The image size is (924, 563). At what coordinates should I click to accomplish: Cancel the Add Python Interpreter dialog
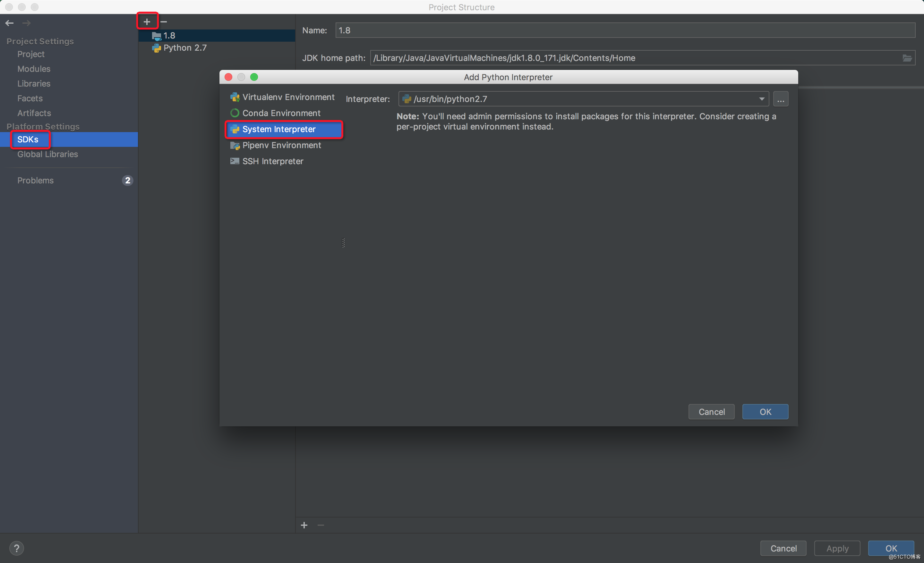712,411
